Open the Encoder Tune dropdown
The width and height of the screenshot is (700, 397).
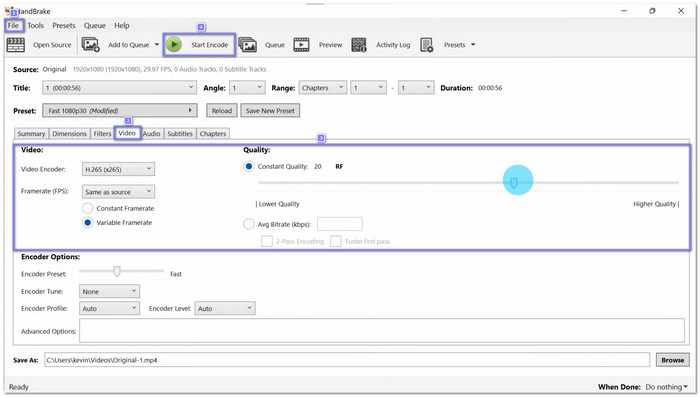coord(109,291)
